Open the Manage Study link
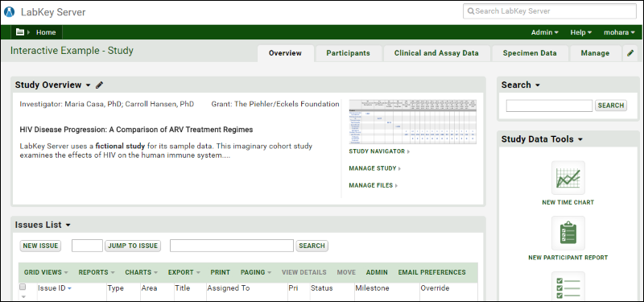The height and width of the screenshot is (302, 644). 374,168
